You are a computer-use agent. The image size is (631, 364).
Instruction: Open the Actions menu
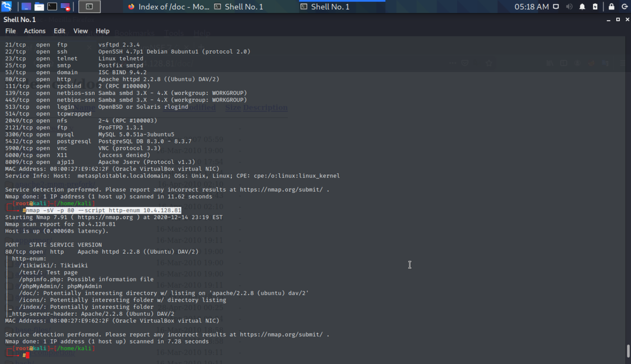coord(35,31)
